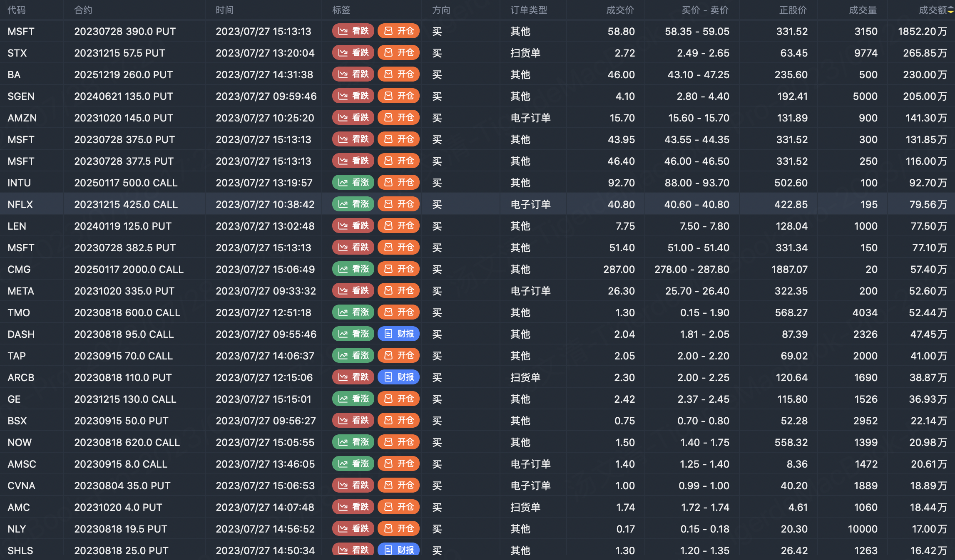Click the time 2023/07/27 14:07:48
This screenshot has width=955, height=560.
point(265,507)
